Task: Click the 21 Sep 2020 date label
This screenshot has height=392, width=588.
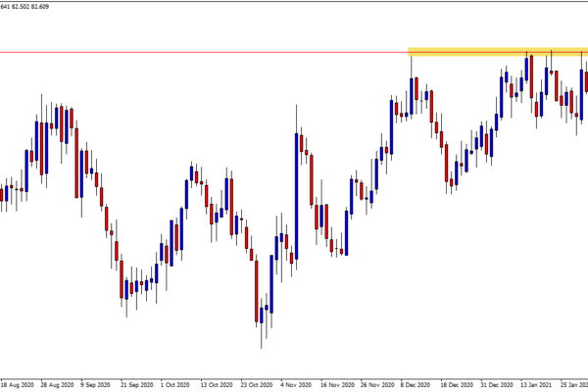Action: [x=136, y=385]
